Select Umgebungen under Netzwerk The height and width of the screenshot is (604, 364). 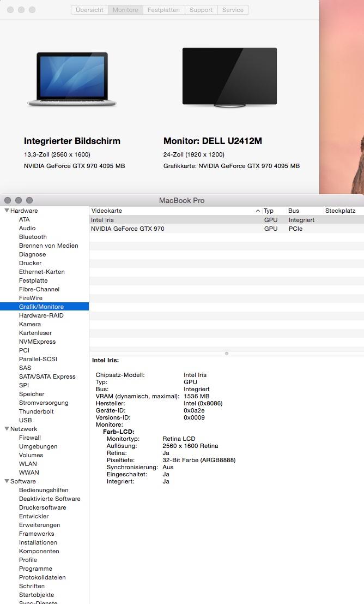click(x=38, y=446)
